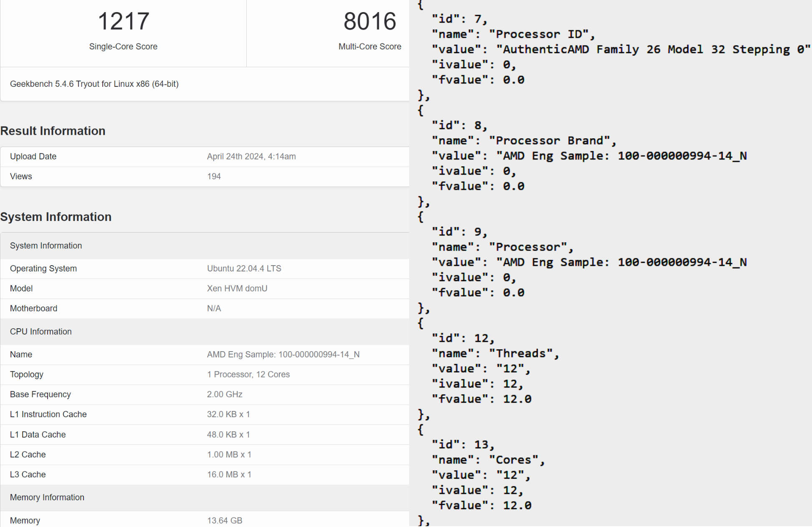The width and height of the screenshot is (812, 527).
Task: Click the L1 Data Cache row label
Action: point(38,435)
